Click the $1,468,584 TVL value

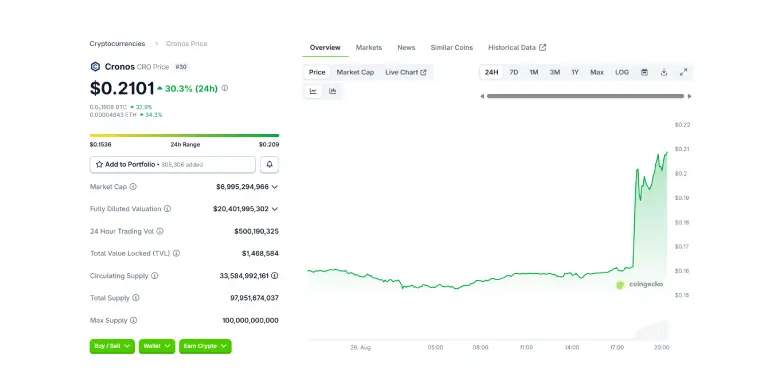tap(260, 253)
